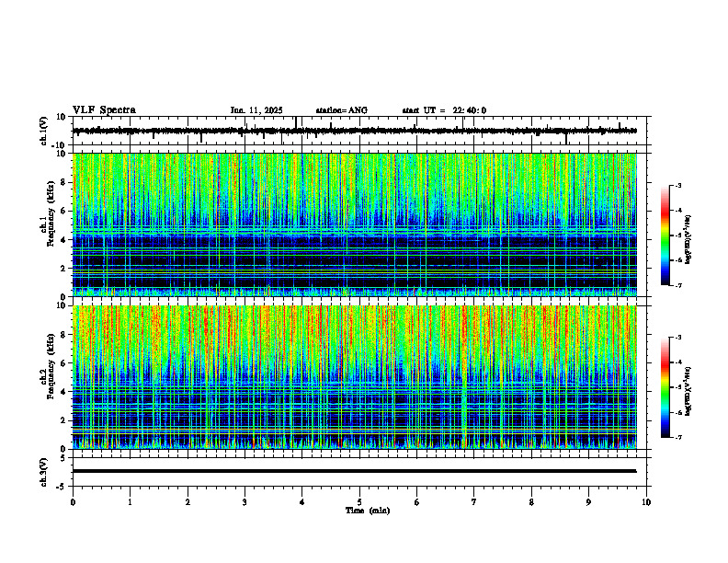Screen dimensions: 728x563
Task: Click the ch.2 spectrogram "8" kHz tick label
Action: (x=64, y=335)
